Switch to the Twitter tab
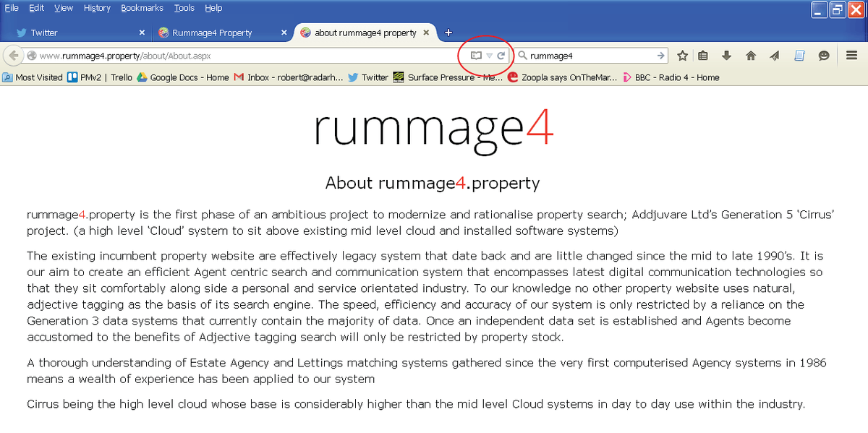 [78, 33]
